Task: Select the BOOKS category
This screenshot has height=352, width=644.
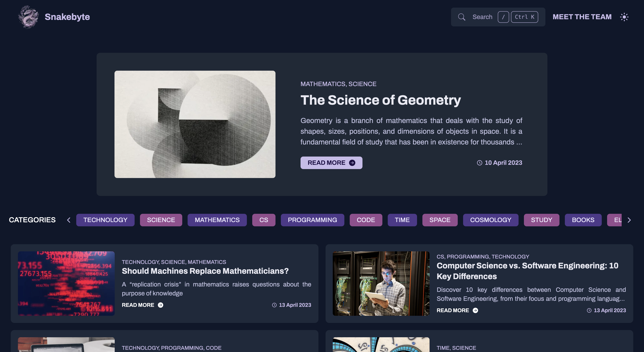Action: (583, 220)
